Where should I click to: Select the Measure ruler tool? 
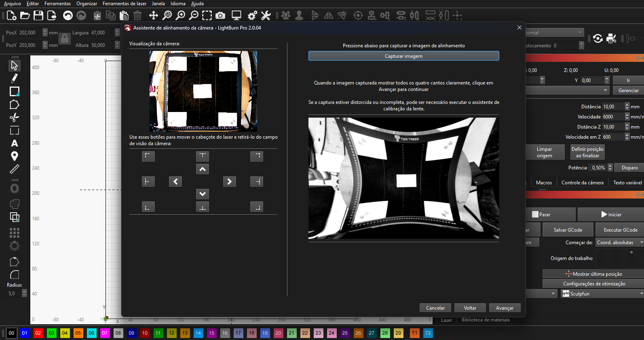(x=15, y=169)
